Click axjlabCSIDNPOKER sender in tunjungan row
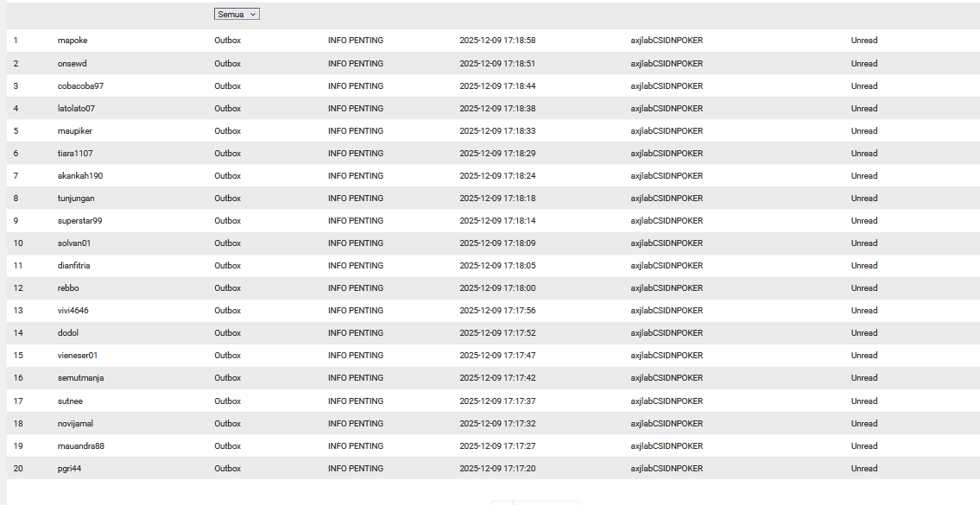 pyautogui.click(x=667, y=199)
